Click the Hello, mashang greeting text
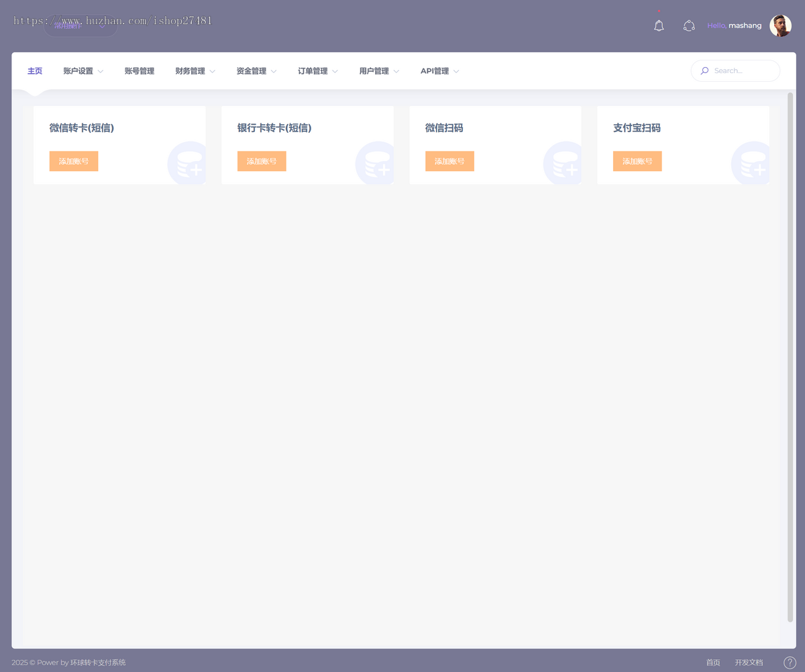805x672 pixels. click(735, 25)
